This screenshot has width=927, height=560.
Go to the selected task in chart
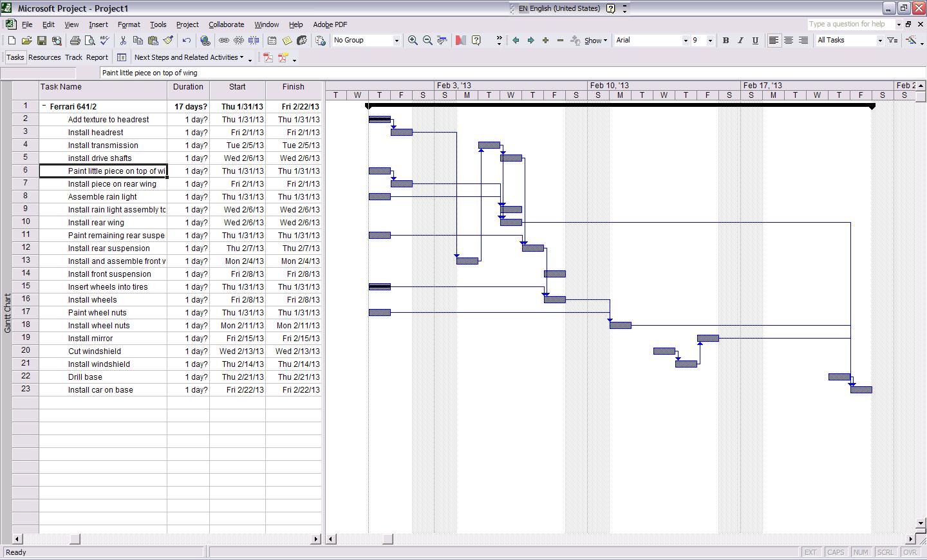click(x=442, y=41)
